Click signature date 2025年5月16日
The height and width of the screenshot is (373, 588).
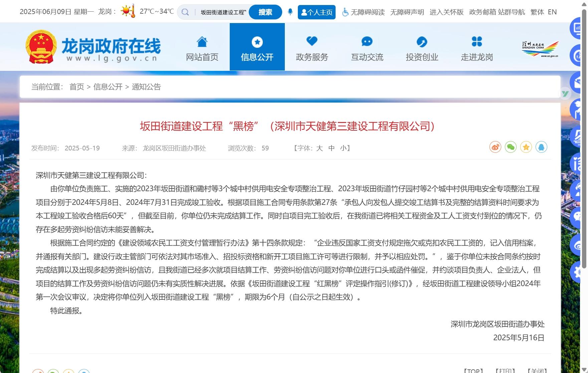(x=519, y=338)
